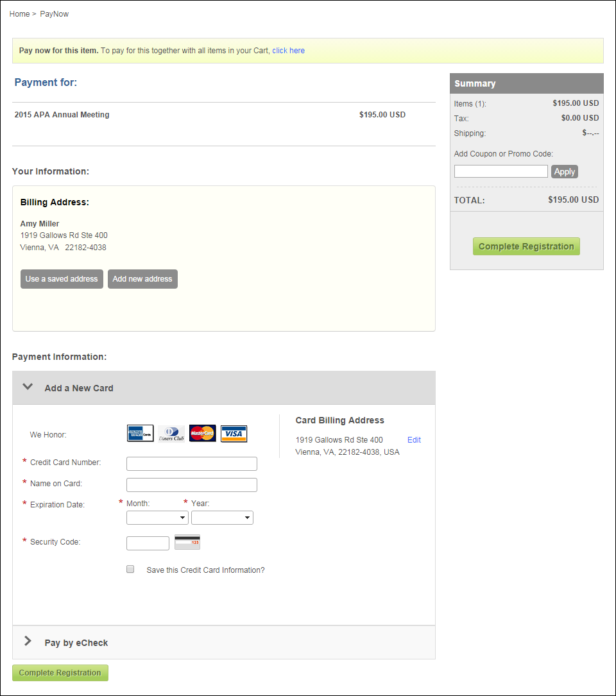
Task: Check Save this Credit Card Information box
Action: pos(130,569)
